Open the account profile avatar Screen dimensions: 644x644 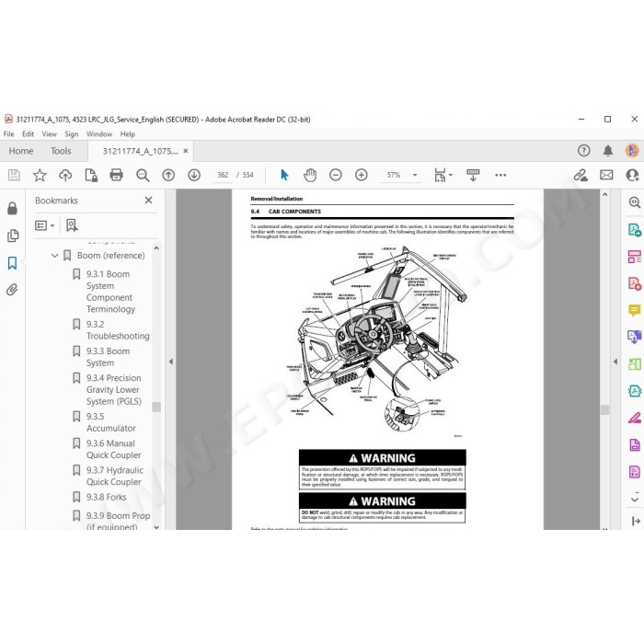pos(632,151)
